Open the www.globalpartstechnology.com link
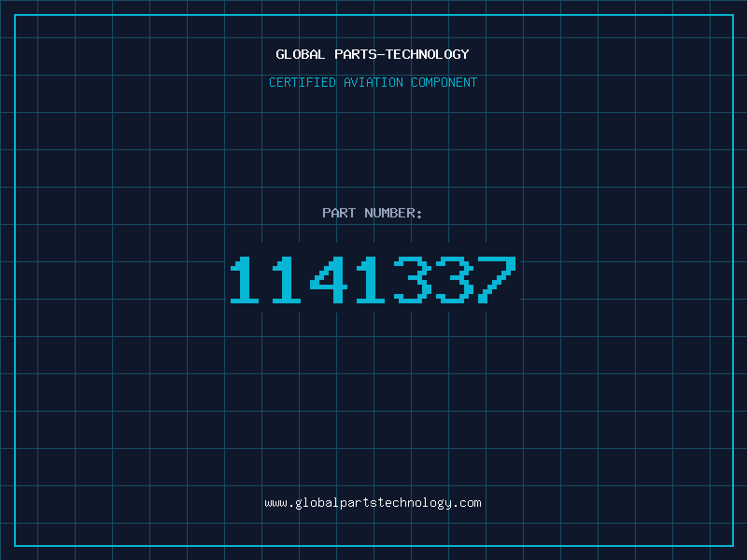 (373, 503)
